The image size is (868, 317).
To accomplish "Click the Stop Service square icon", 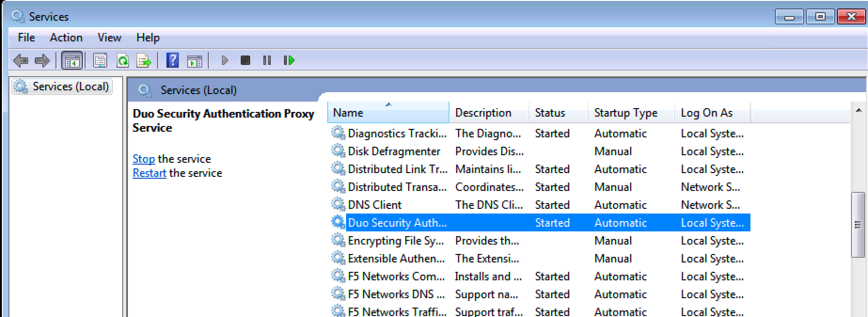I will [x=245, y=60].
